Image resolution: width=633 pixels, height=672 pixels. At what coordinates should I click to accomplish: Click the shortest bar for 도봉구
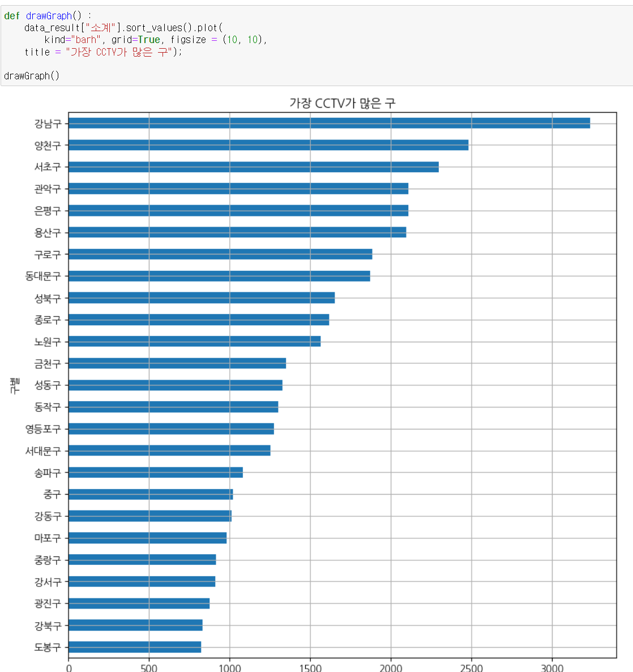pos(135,647)
